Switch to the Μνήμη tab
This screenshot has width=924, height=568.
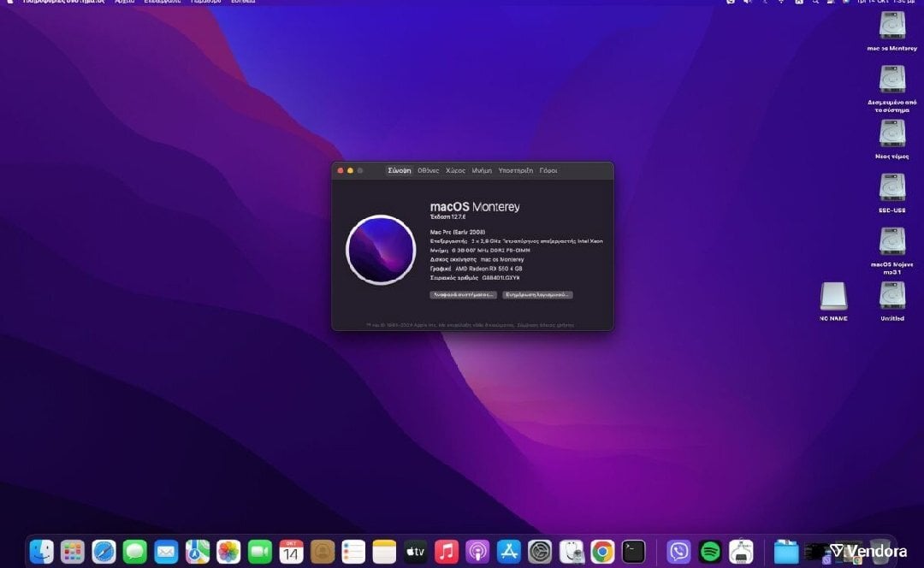pyautogui.click(x=482, y=171)
